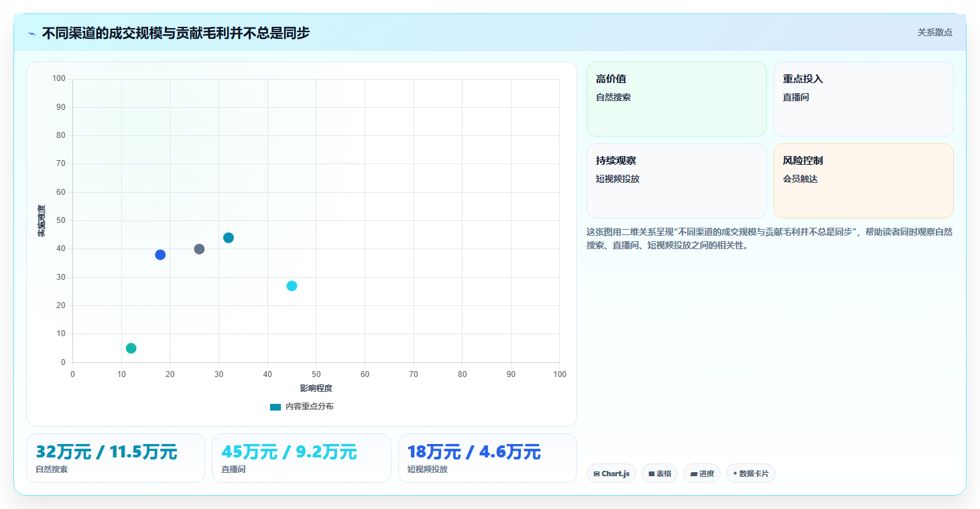Click the lightning icon beside the title

click(32, 33)
